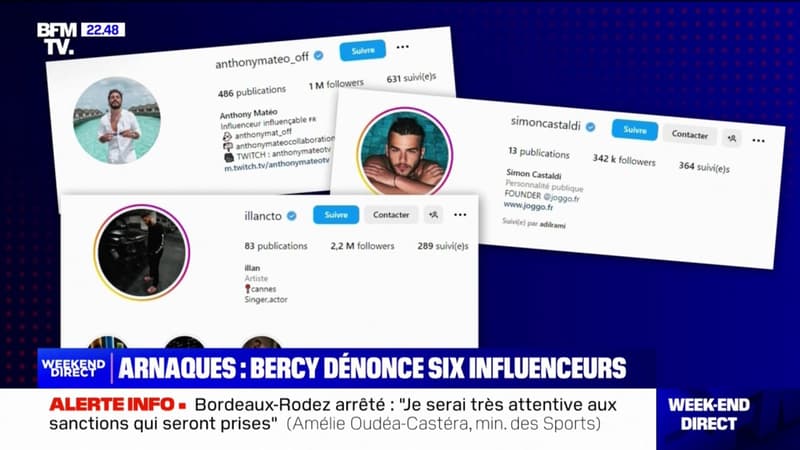Click Suivre on anthonymateo_off profile
800x450 pixels.
(x=363, y=51)
